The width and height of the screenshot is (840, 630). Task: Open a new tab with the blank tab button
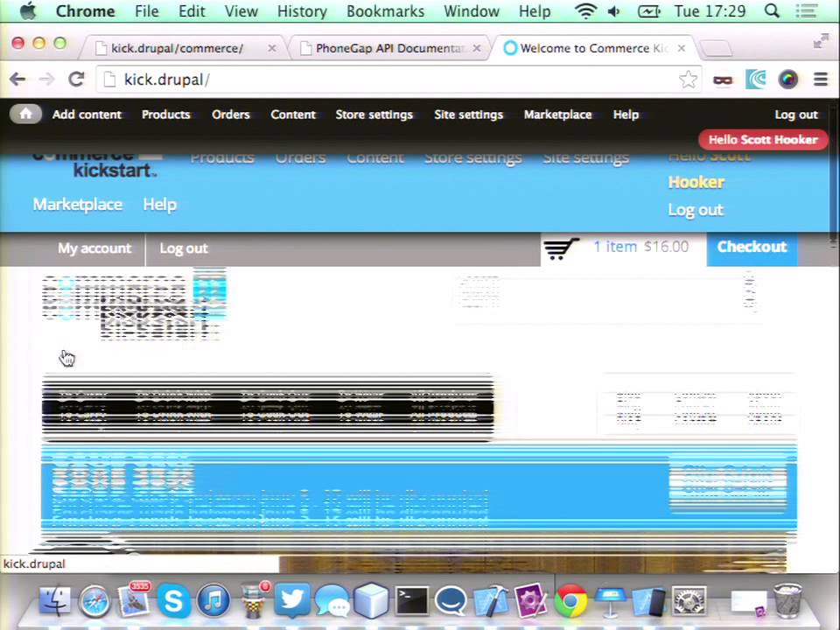[x=716, y=49]
